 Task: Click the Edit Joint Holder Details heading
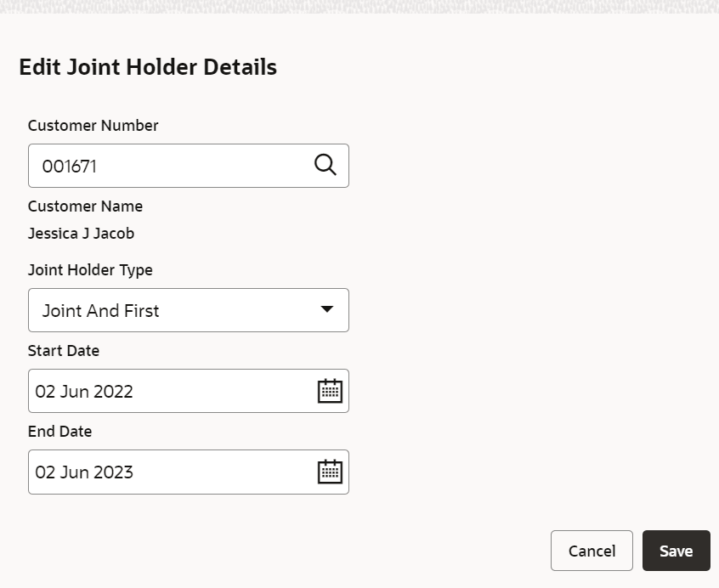[x=148, y=67]
